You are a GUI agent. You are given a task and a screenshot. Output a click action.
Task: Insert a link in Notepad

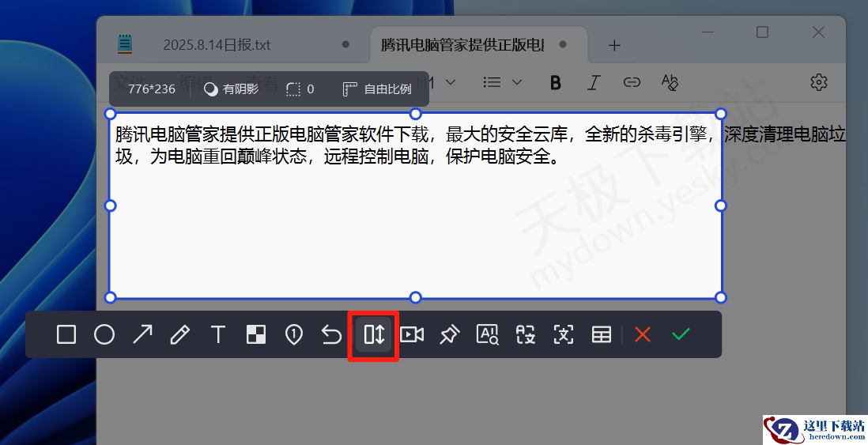click(x=632, y=82)
